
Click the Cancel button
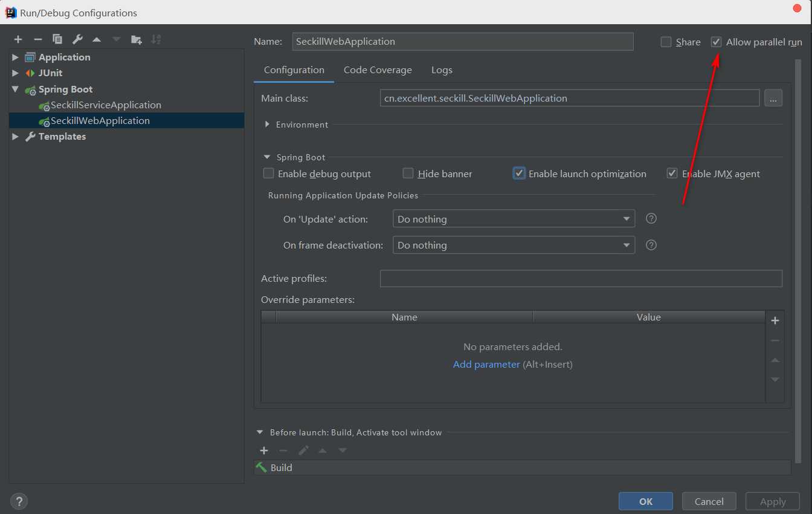(x=709, y=501)
